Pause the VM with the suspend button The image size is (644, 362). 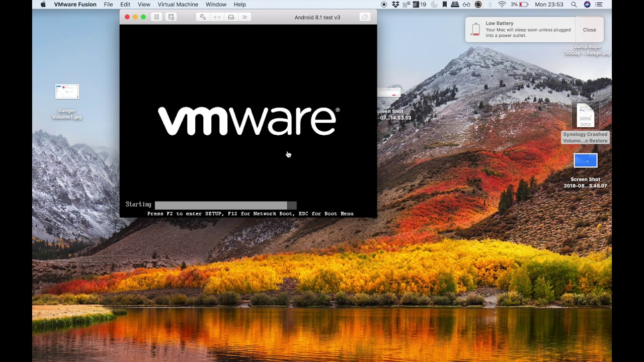156,17
